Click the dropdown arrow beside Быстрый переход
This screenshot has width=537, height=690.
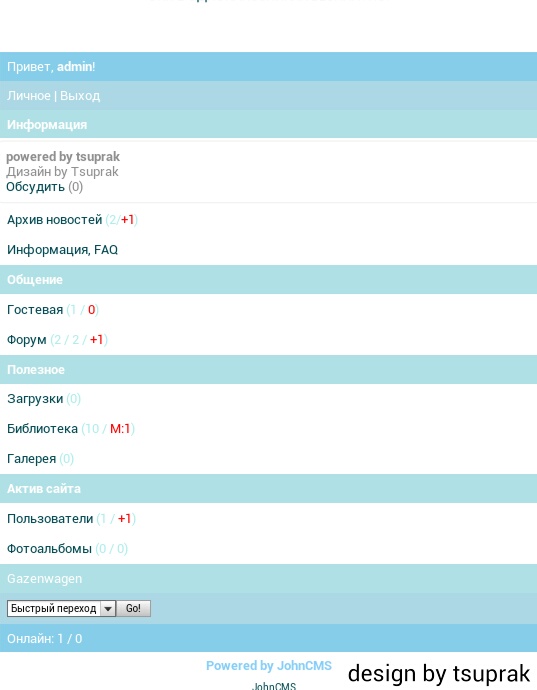[x=108, y=609]
